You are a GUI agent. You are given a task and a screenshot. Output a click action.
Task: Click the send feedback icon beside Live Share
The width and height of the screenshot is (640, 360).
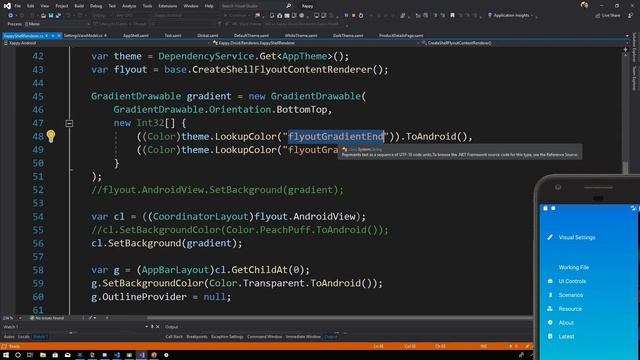631,16
